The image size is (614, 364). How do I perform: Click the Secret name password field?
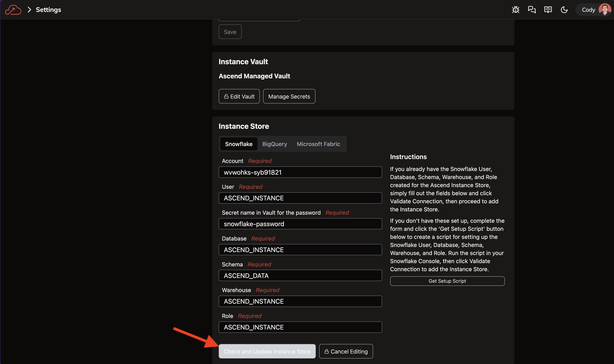(x=300, y=224)
